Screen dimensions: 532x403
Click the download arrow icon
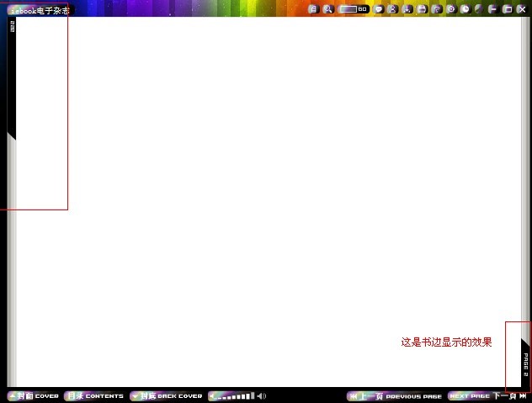[x=407, y=9]
